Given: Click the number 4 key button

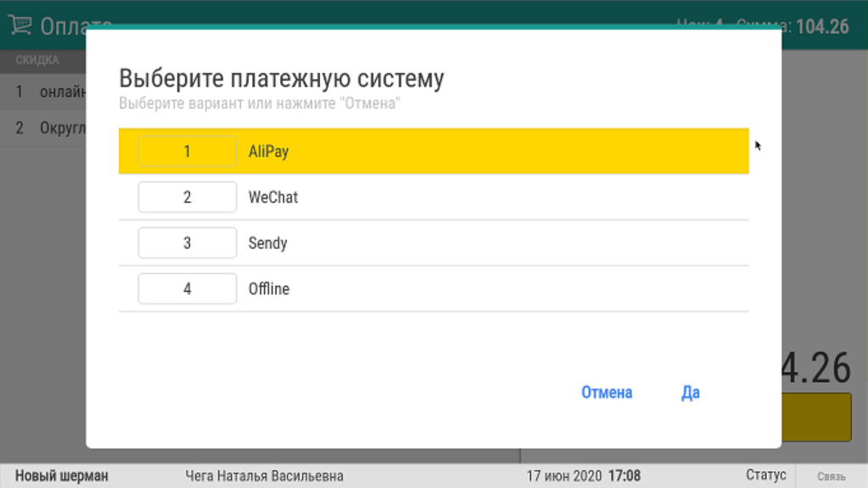Looking at the screenshot, I should coord(188,289).
